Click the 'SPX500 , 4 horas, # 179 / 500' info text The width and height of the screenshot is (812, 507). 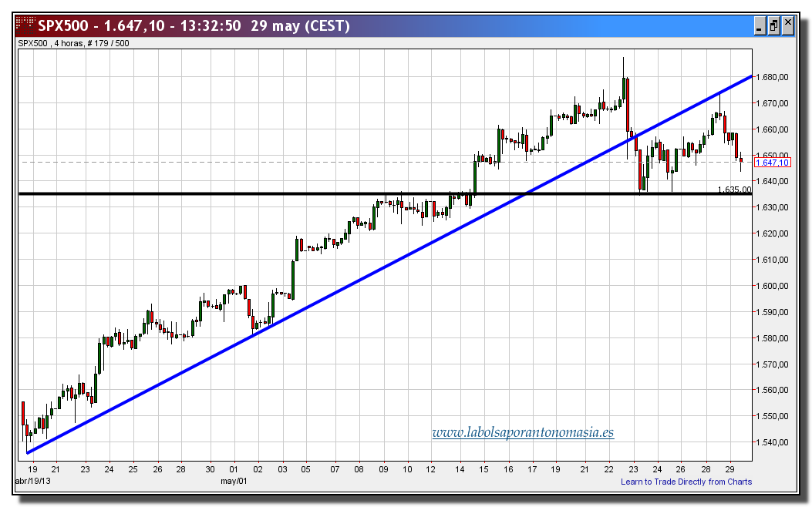(73, 43)
